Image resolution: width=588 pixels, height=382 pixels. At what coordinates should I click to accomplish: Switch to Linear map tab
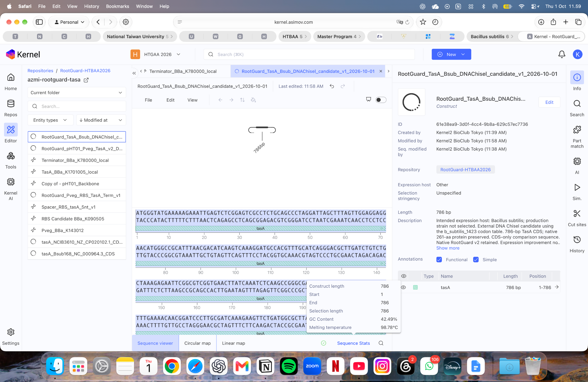tap(233, 343)
